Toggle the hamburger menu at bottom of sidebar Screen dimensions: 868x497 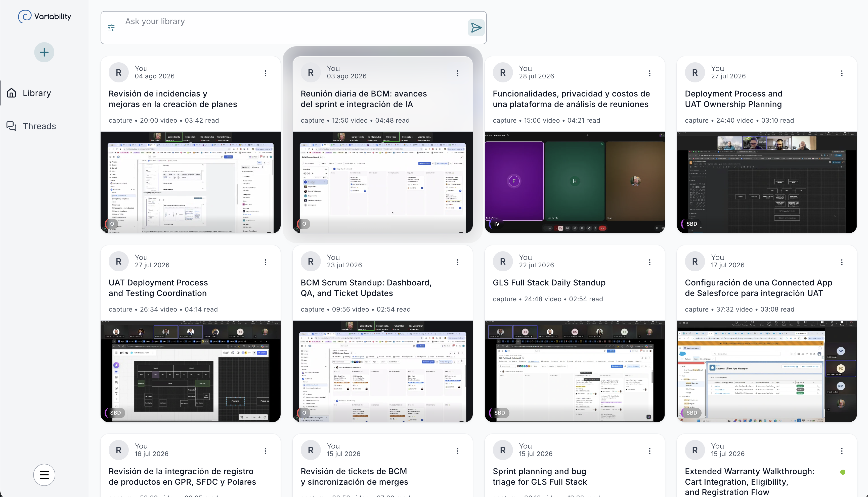click(44, 474)
